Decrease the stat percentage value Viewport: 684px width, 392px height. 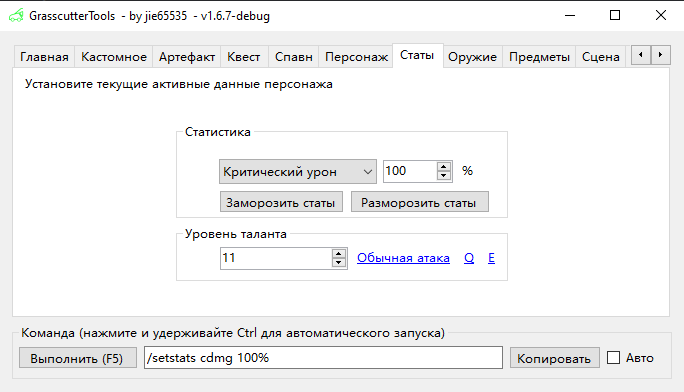pos(444,176)
